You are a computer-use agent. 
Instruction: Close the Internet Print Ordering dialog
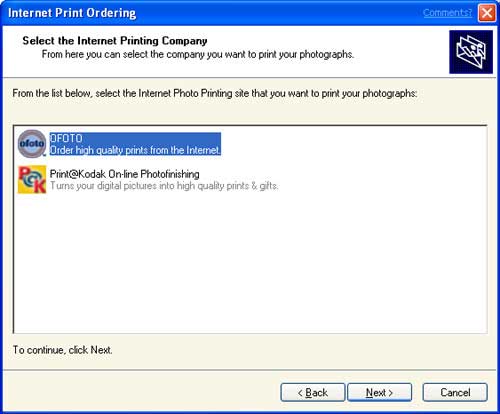[487, 13]
